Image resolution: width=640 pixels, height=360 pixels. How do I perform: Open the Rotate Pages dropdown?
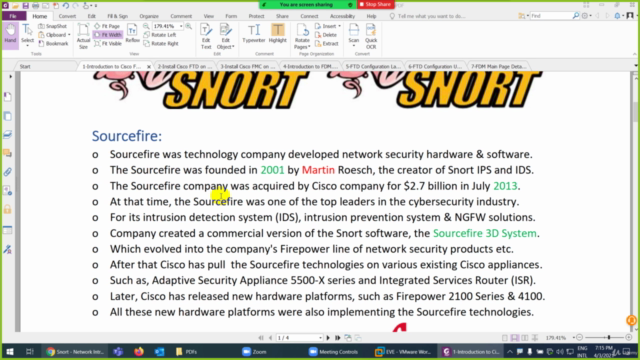coord(302,36)
